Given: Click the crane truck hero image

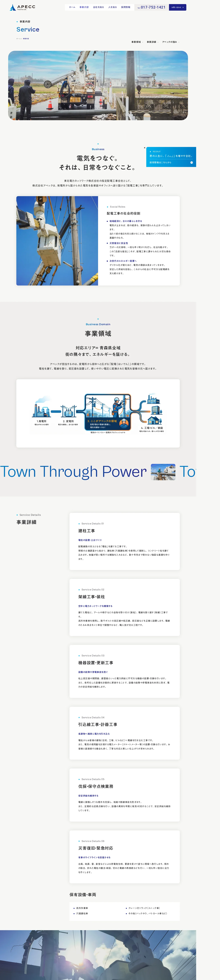Looking at the screenshot, I should pos(98,86).
